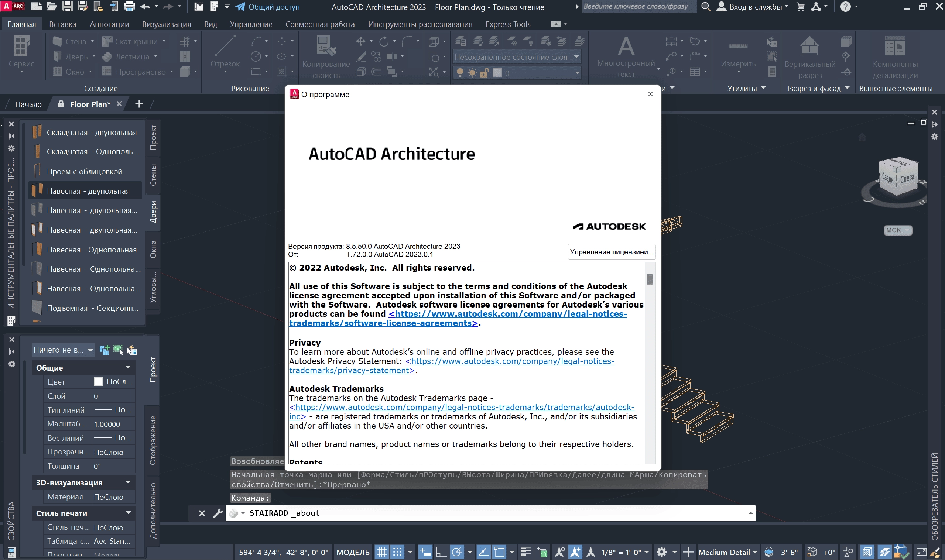Select the Пространство space tool
Screen dimensions: 945x560
(x=134, y=72)
